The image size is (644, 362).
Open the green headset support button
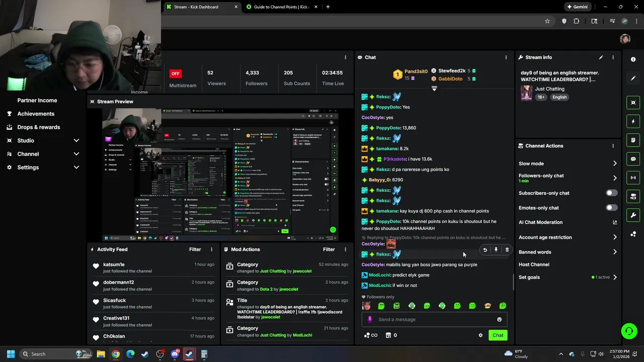629,331
